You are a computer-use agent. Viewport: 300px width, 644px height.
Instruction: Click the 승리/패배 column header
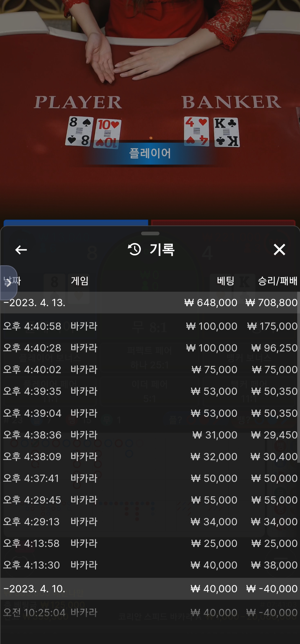pyautogui.click(x=277, y=281)
